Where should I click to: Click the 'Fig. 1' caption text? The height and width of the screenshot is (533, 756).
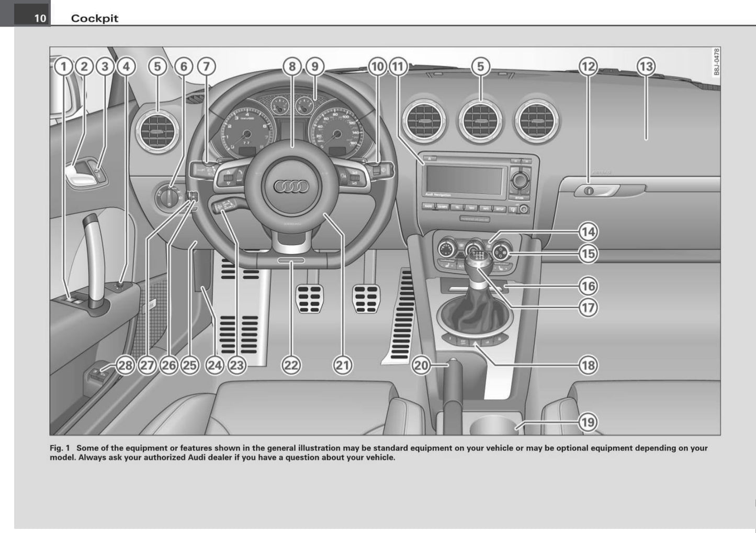click(60, 448)
